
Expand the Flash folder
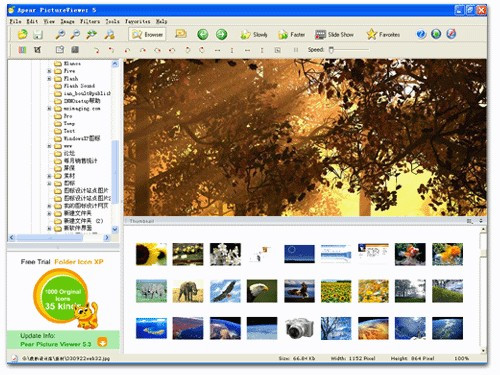49,79
